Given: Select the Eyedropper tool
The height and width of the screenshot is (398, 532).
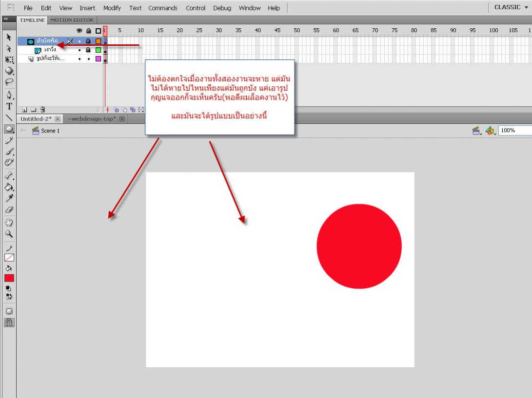Looking at the screenshot, I should click(x=9, y=198).
